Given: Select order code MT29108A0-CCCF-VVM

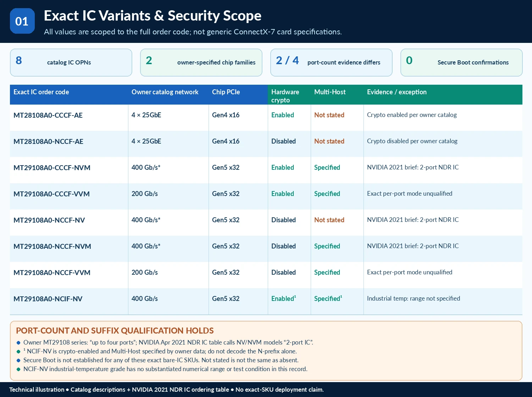Looking at the screenshot, I should tap(51, 194).
